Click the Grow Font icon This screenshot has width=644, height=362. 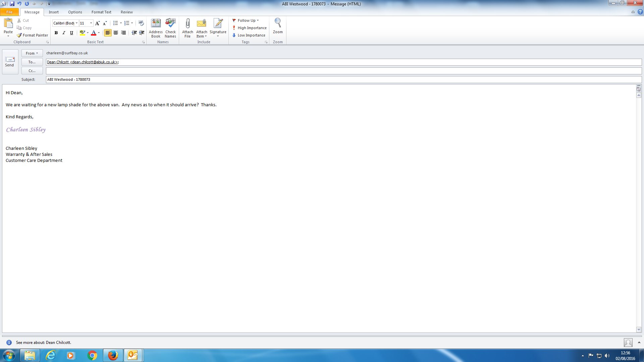(97, 23)
